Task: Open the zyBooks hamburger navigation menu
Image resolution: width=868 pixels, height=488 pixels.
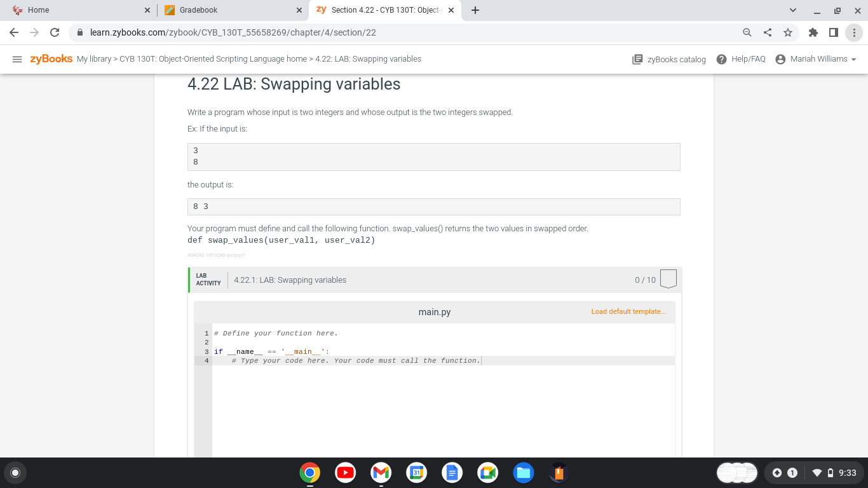Action: [17, 59]
